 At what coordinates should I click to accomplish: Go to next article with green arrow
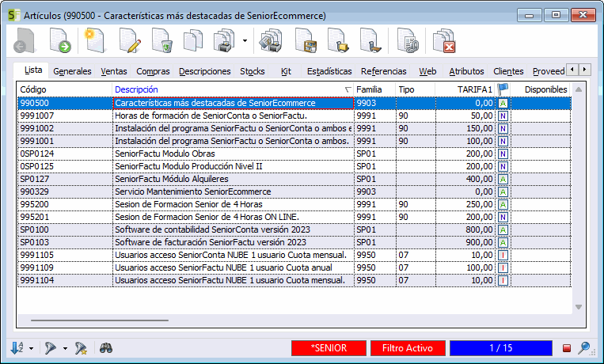[60, 40]
